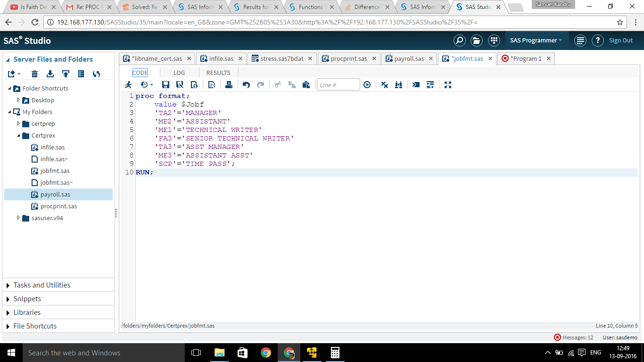
Task: Click the open-folder icon in the header
Action: (x=476, y=41)
